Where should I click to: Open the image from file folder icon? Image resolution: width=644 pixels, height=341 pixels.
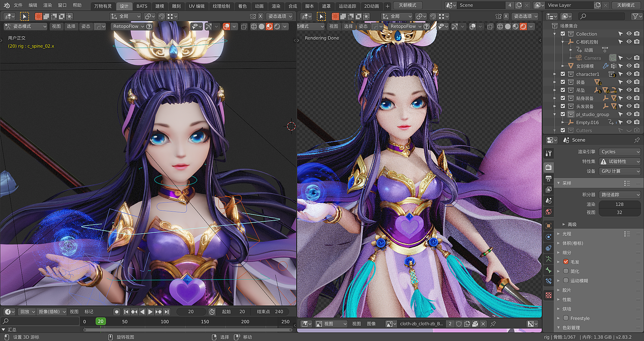coord(475,324)
